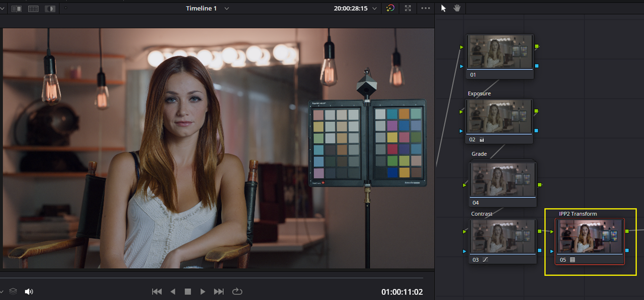Image resolution: width=644 pixels, height=300 pixels.
Task: Expand the viewer to full screen
Action: [x=408, y=9]
